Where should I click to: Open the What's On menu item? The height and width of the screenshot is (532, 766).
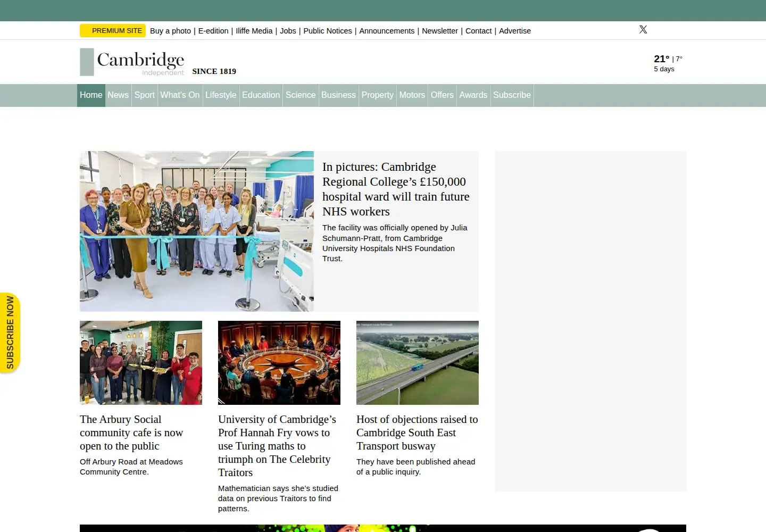[180, 95]
